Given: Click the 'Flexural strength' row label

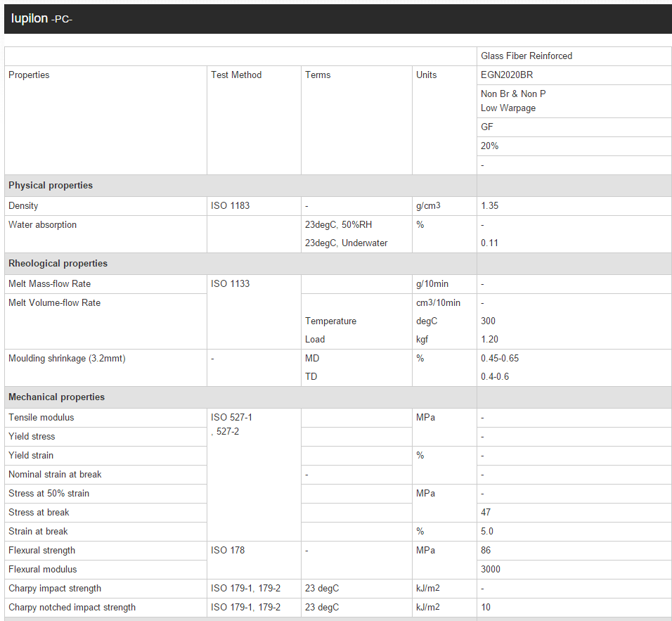Looking at the screenshot, I should (41, 550).
